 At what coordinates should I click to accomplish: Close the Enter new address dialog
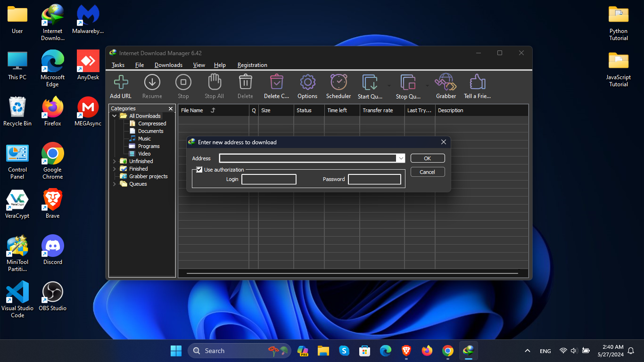pyautogui.click(x=443, y=142)
